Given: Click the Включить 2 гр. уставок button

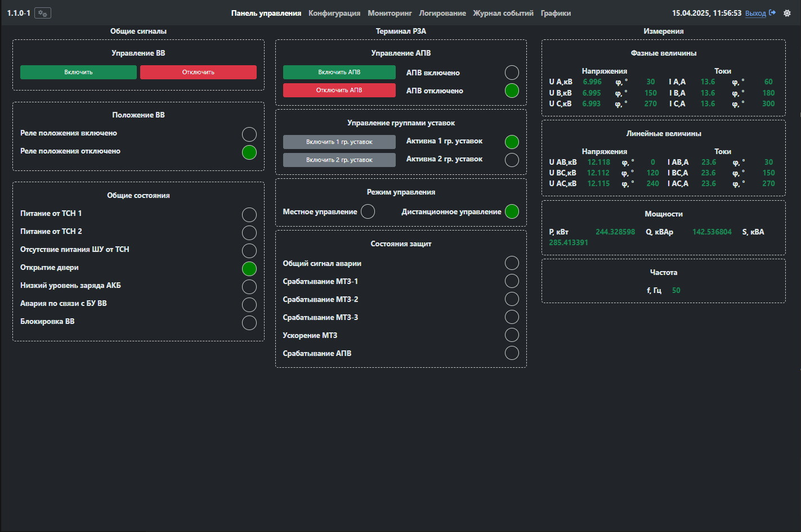Looking at the screenshot, I should 339,160.
